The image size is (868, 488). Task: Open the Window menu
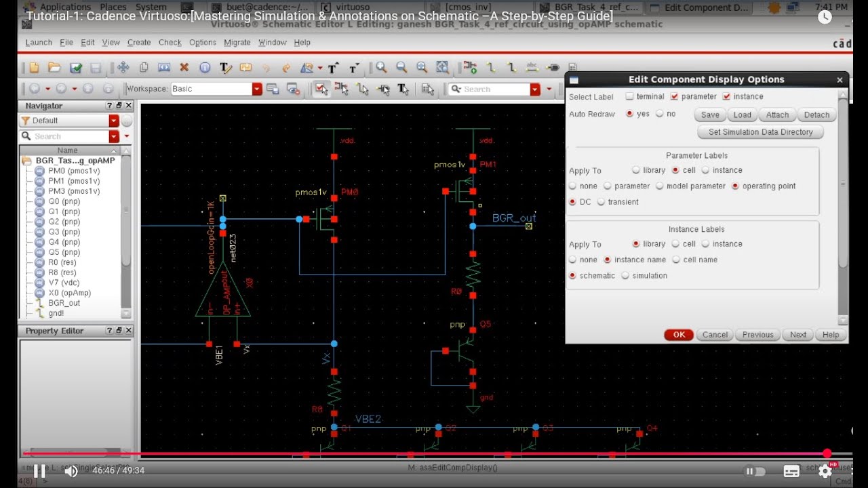(273, 42)
